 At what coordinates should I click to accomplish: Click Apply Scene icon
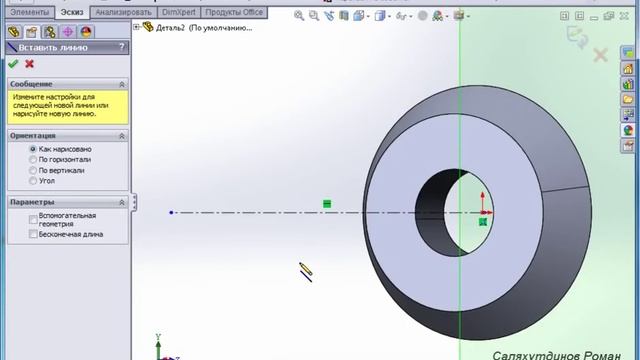point(438,16)
